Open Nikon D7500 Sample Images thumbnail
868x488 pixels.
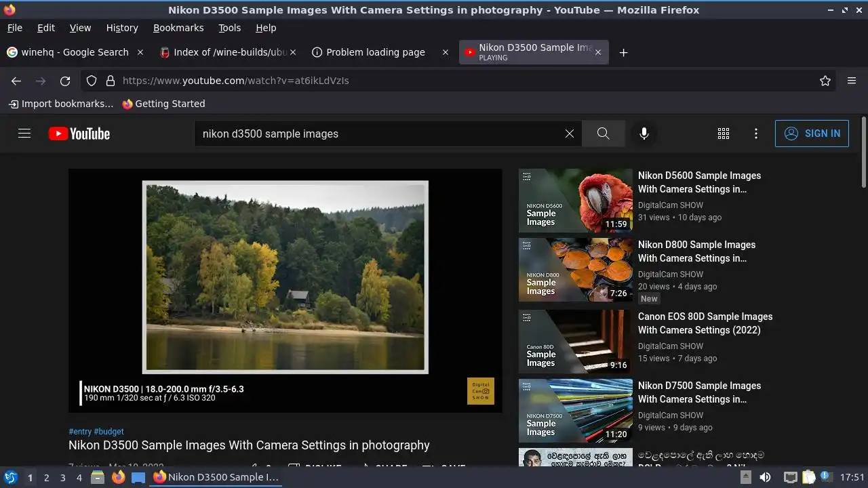pos(576,411)
